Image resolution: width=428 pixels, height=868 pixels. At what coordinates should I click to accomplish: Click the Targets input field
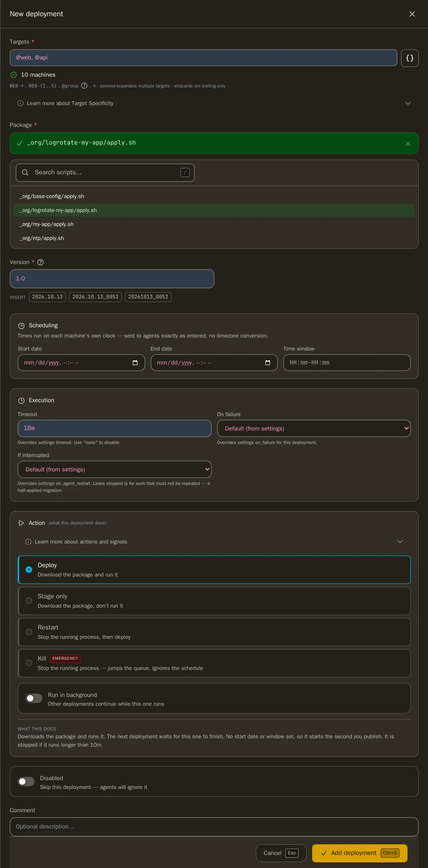click(x=203, y=58)
